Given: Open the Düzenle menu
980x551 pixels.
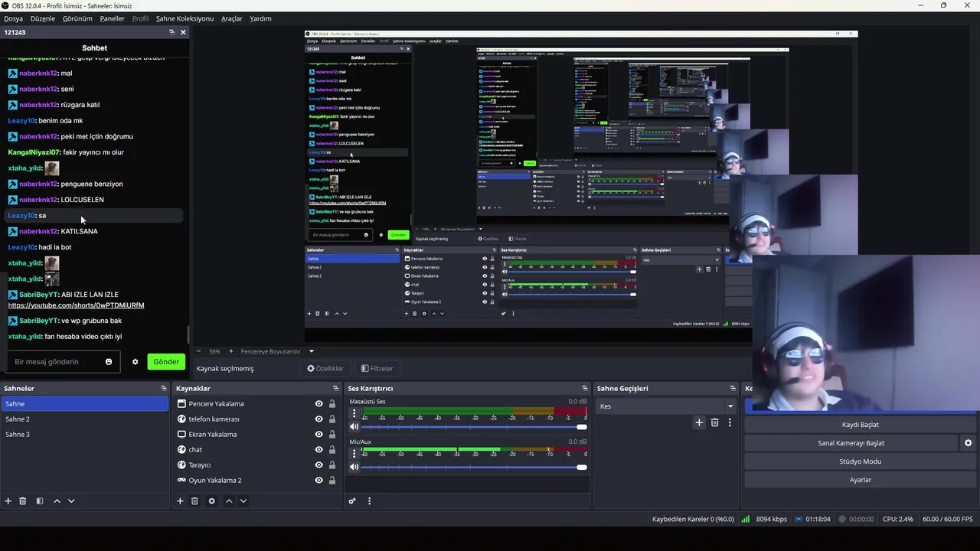Looking at the screenshot, I should pyautogui.click(x=43, y=18).
